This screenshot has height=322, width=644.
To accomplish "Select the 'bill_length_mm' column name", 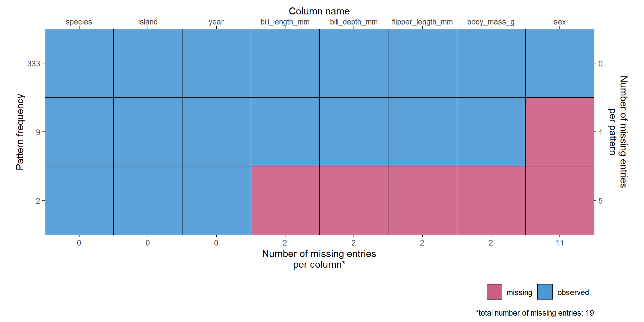I will (285, 22).
